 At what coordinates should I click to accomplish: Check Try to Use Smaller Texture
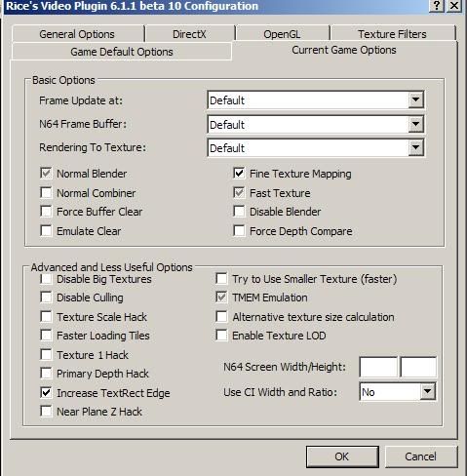point(221,279)
